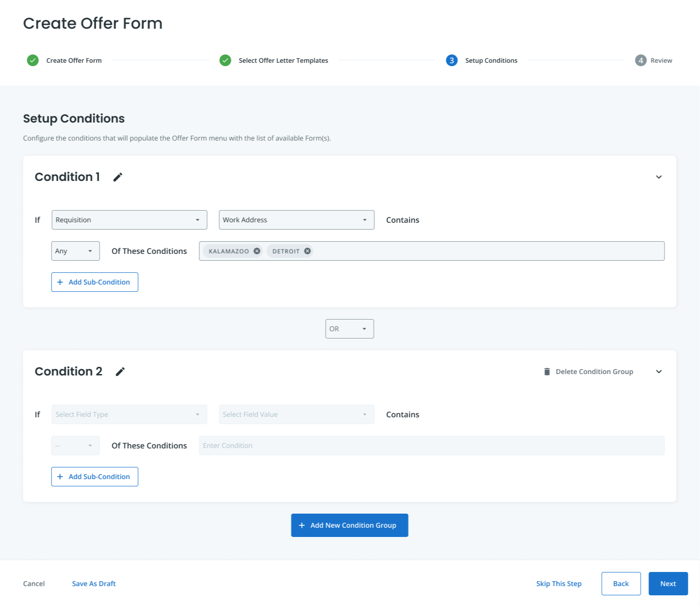Collapse the Condition 1 panel
The height and width of the screenshot is (607, 700).
(x=659, y=177)
